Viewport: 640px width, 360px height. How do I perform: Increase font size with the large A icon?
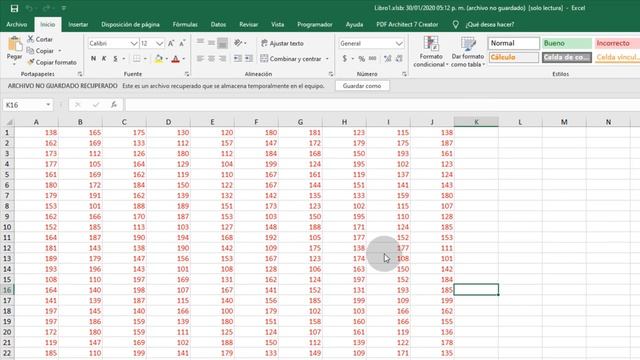click(x=171, y=43)
